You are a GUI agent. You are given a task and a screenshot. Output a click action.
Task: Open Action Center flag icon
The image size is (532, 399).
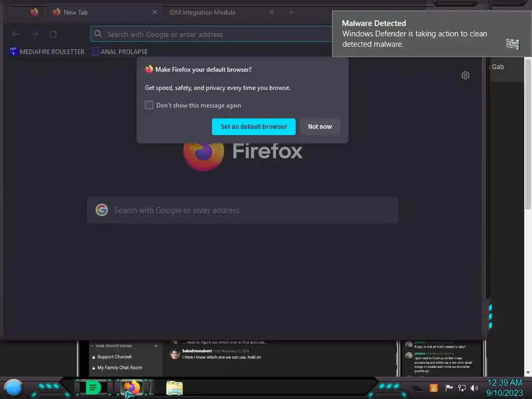449,388
